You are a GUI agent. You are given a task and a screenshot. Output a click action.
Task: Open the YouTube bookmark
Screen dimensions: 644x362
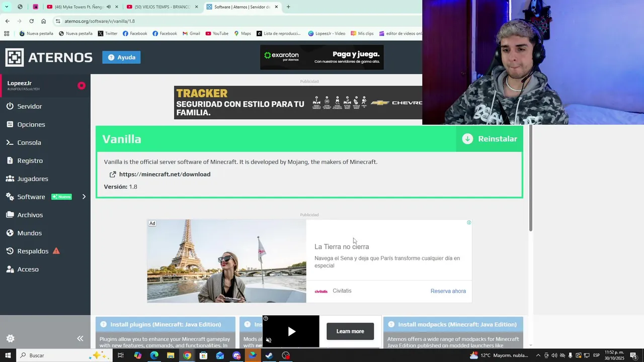click(x=217, y=34)
